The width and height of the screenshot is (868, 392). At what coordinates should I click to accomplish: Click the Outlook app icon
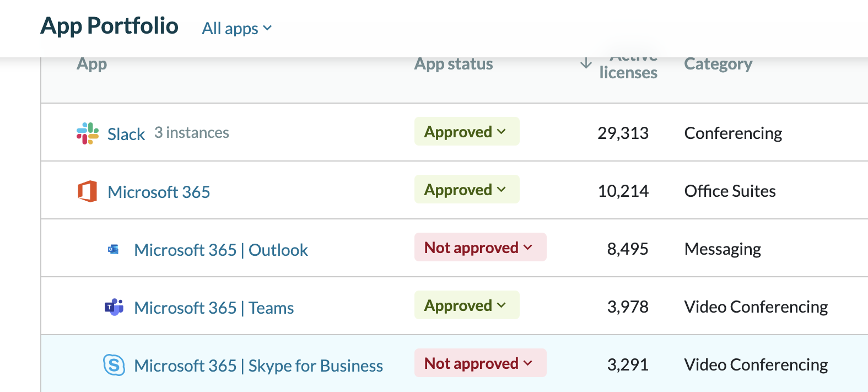pyautogui.click(x=114, y=250)
